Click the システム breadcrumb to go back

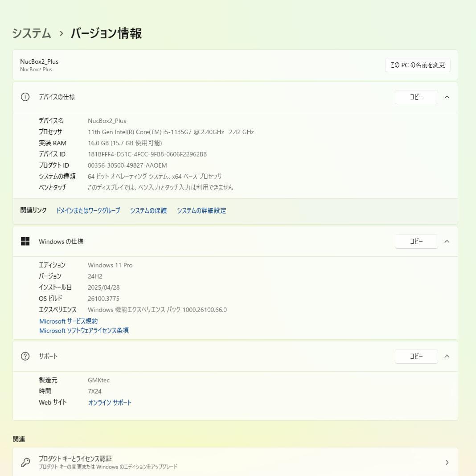tap(32, 33)
